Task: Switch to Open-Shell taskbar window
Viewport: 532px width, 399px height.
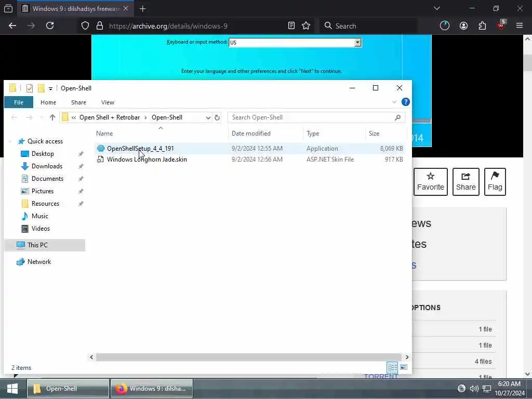Action: (68, 389)
